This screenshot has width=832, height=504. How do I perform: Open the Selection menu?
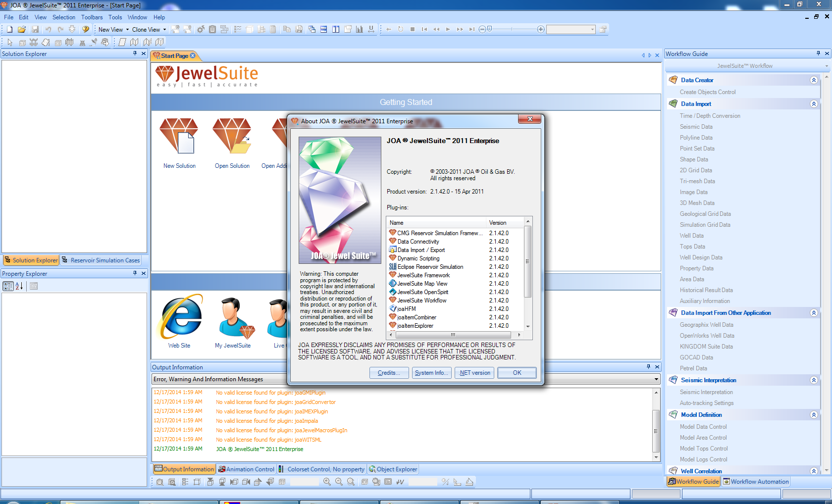tap(64, 17)
